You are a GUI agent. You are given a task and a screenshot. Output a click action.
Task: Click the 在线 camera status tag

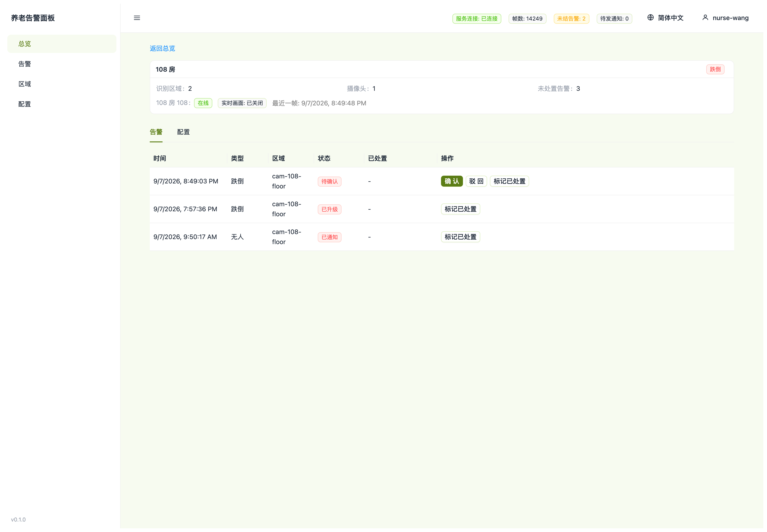click(x=203, y=103)
